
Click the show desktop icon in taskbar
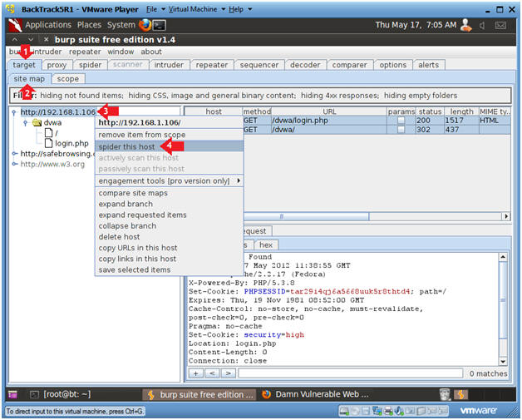[x=12, y=394]
